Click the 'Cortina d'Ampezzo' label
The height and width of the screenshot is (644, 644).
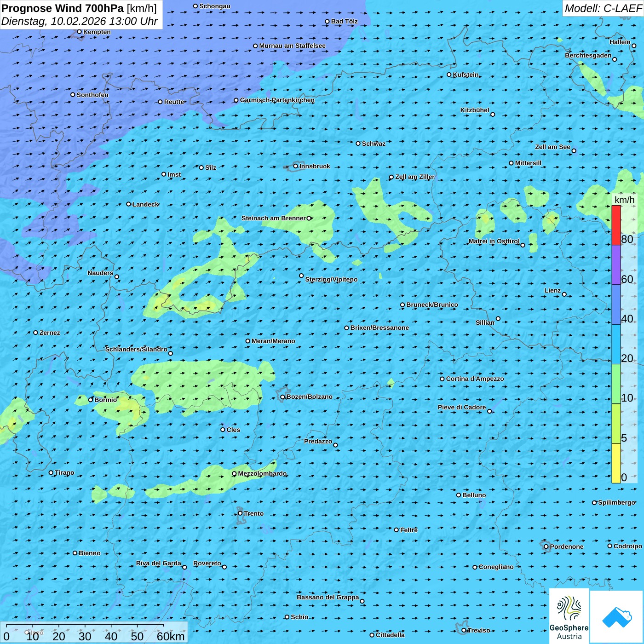(x=475, y=379)
